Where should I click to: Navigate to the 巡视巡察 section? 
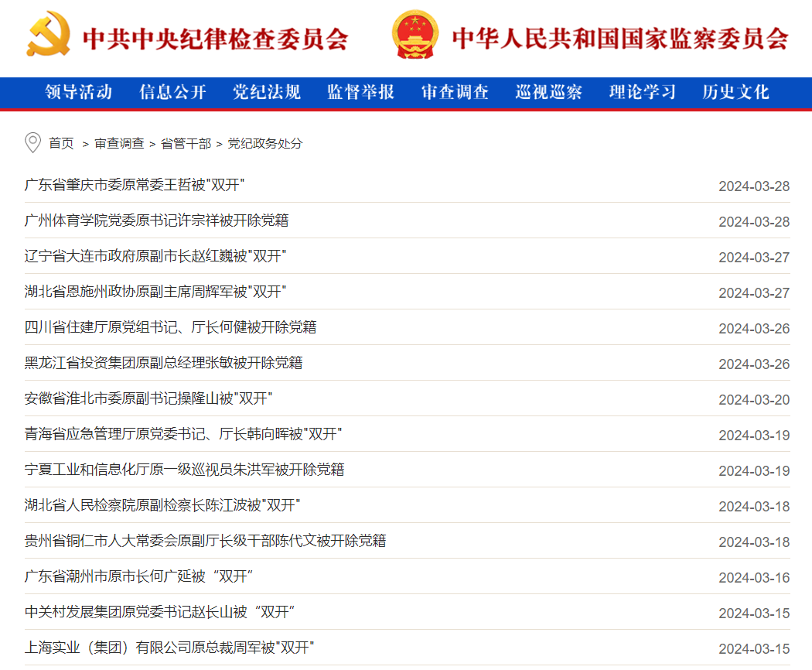pos(549,93)
